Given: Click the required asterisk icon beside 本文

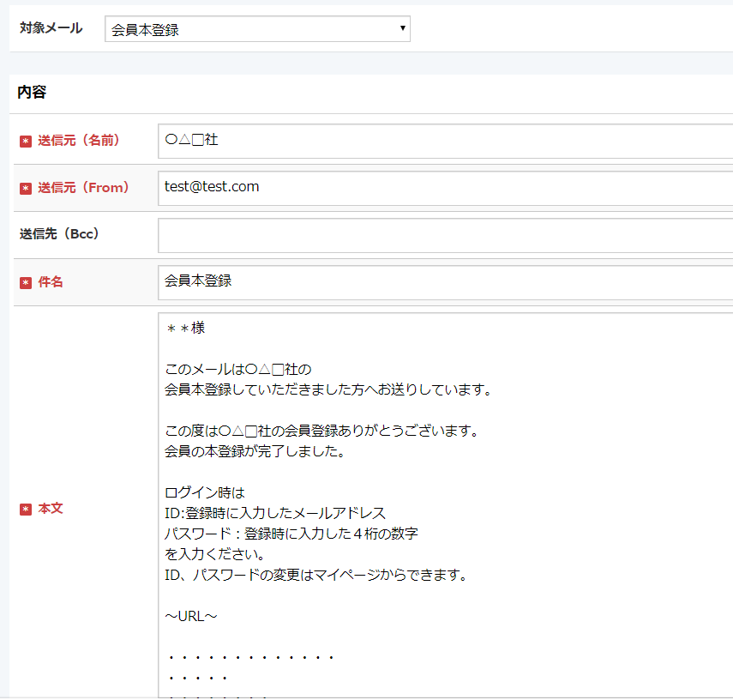Looking at the screenshot, I should tap(26, 510).
